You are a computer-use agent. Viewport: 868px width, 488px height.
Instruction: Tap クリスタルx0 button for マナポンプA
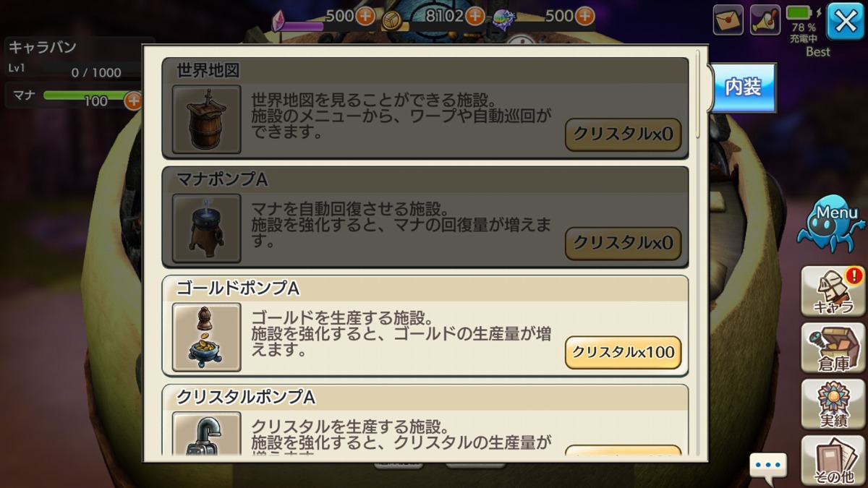(623, 243)
